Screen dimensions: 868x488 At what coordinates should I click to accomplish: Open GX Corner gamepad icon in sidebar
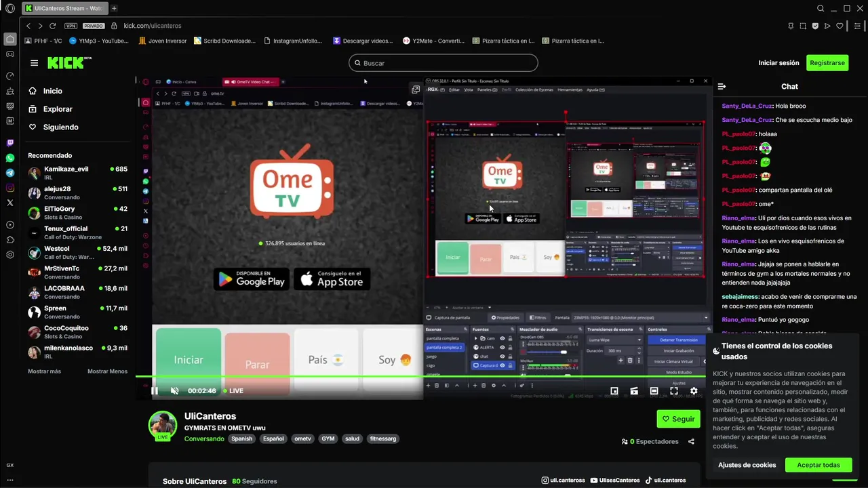click(10, 54)
